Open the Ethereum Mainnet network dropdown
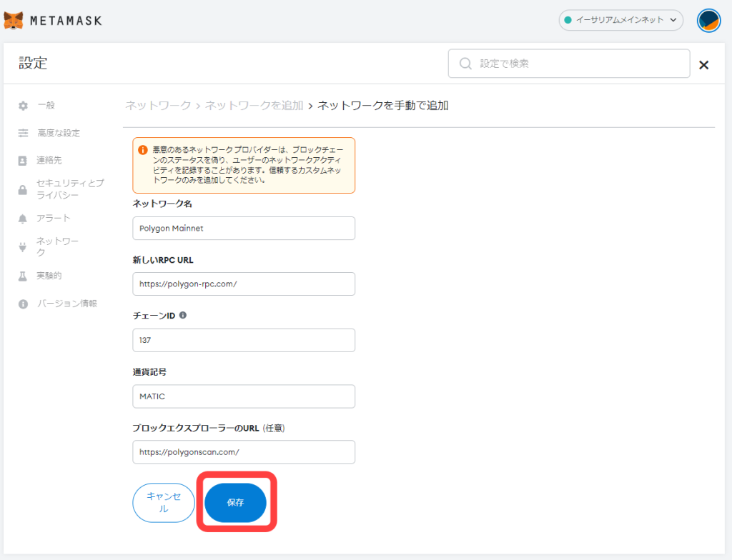Image resolution: width=732 pixels, height=560 pixels. click(621, 20)
